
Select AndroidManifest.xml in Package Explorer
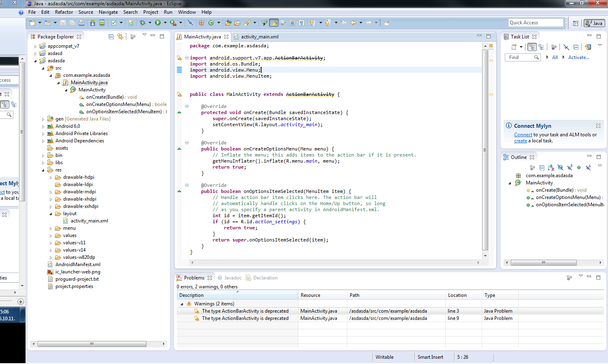(78, 265)
